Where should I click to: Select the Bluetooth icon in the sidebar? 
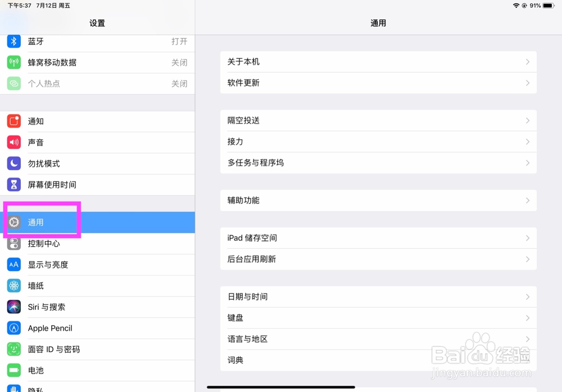point(13,41)
